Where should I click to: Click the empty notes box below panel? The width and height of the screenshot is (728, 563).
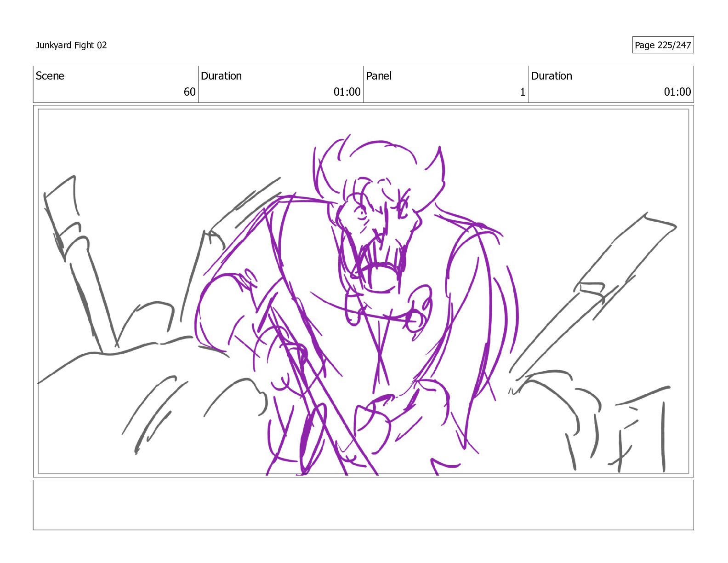point(363,505)
